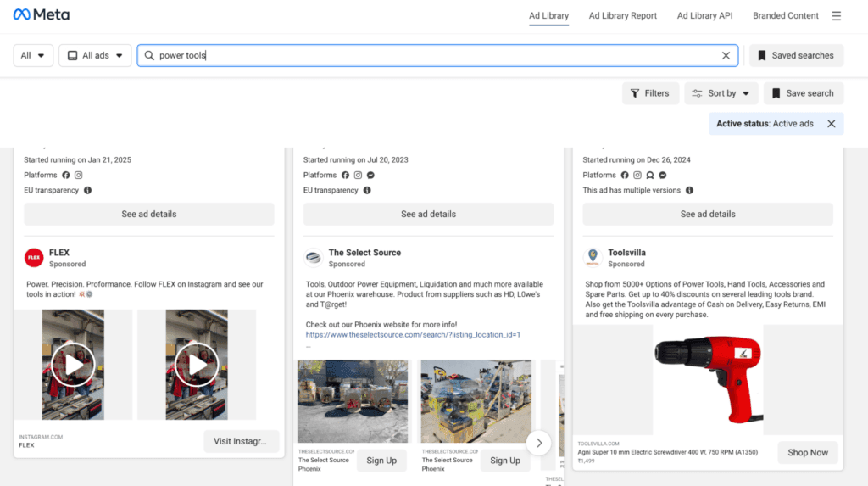Open theselectsource.com search link
The width and height of the screenshot is (868, 486).
pos(413,335)
